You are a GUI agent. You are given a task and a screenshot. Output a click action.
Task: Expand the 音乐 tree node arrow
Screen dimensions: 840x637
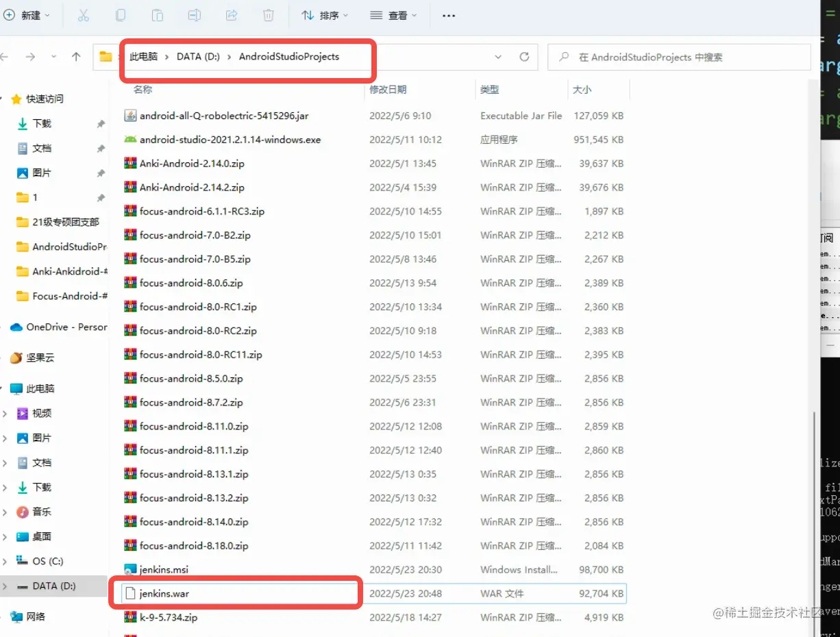click(x=5, y=512)
